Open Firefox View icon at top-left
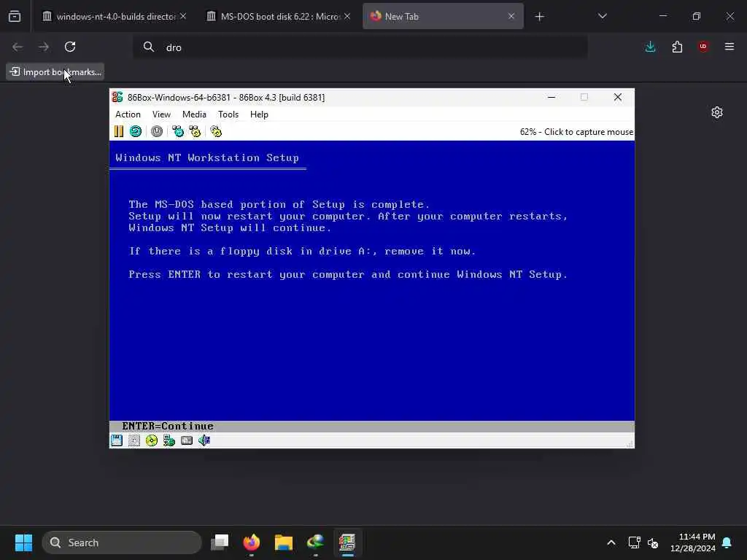The image size is (747, 560). [x=15, y=16]
